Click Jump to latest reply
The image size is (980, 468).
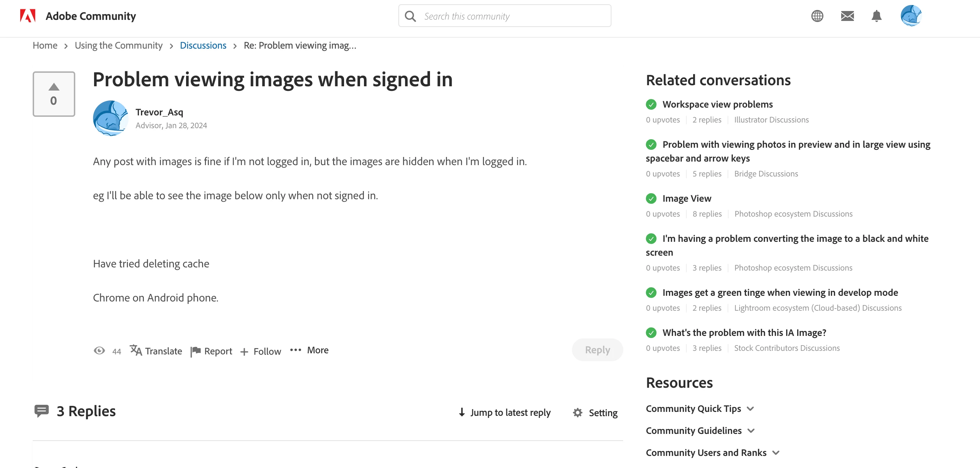pyautogui.click(x=505, y=413)
